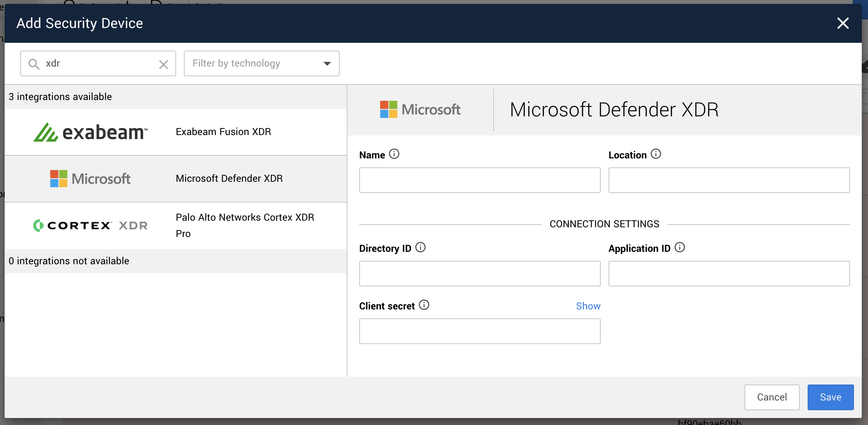Viewport: 868px width, 425px height.
Task: Open the Filter by technology dropdown
Action: point(262,63)
